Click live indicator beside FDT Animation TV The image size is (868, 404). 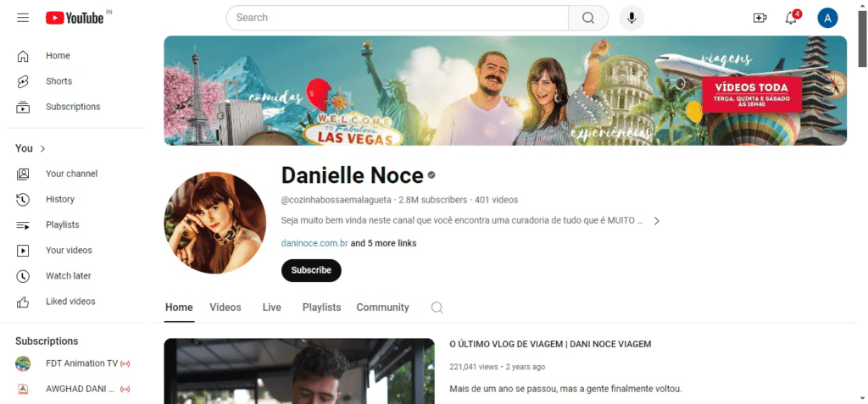(x=125, y=363)
